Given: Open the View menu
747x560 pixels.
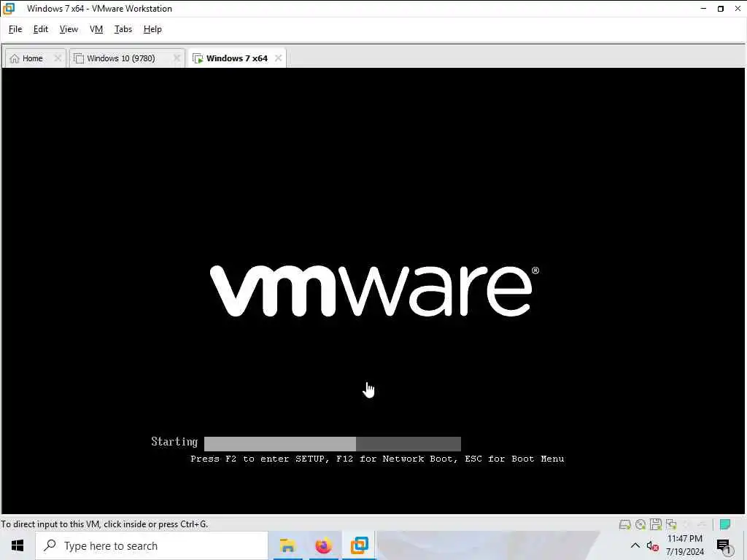Looking at the screenshot, I should pyautogui.click(x=69, y=29).
